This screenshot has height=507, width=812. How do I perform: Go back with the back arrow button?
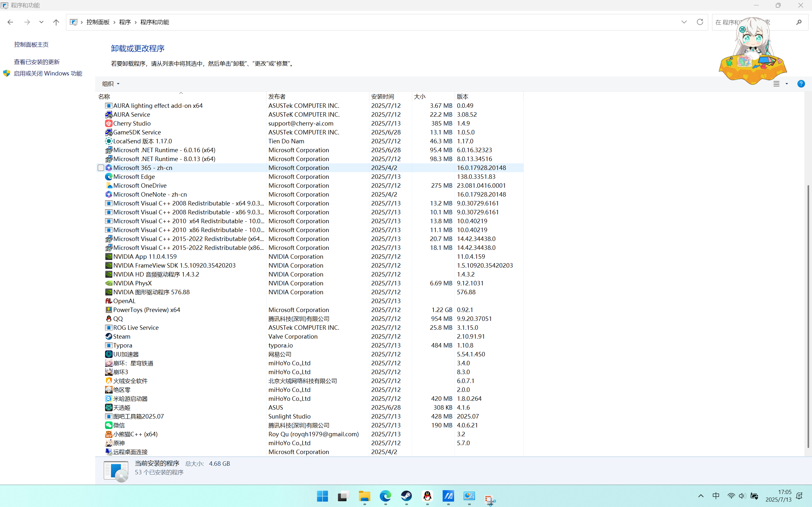pyautogui.click(x=10, y=22)
